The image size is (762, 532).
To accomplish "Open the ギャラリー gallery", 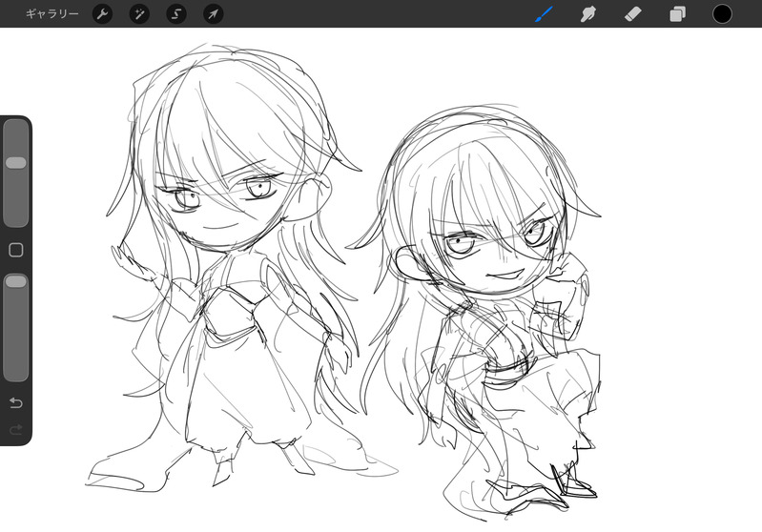I will [x=52, y=14].
